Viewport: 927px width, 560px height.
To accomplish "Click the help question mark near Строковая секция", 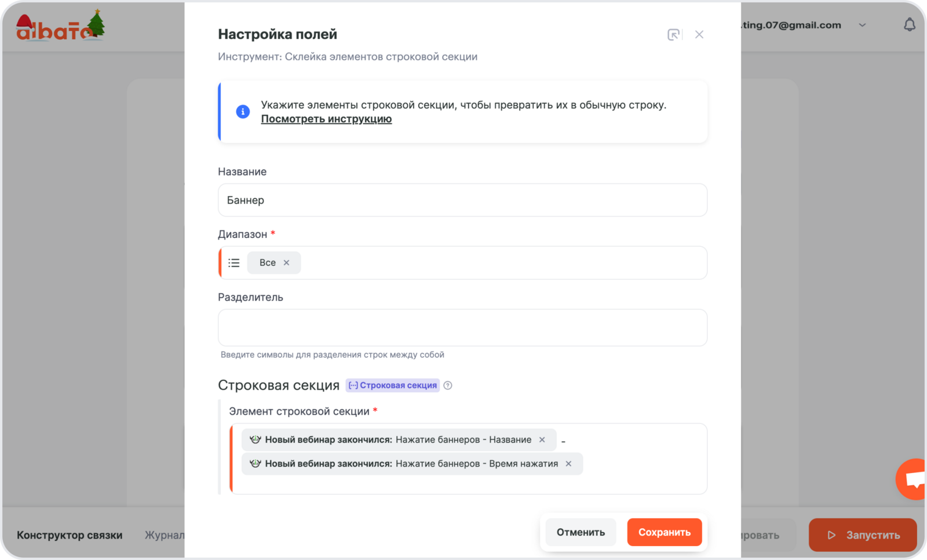I will pyautogui.click(x=448, y=386).
